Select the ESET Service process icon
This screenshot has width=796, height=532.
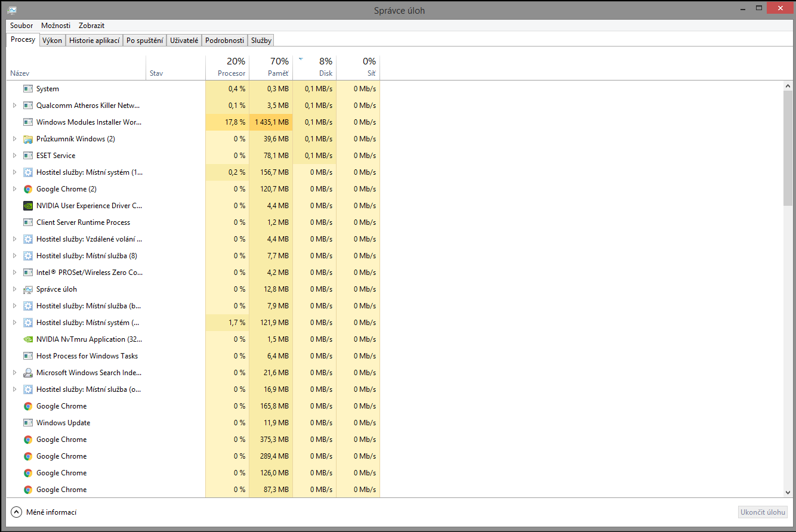(27, 156)
